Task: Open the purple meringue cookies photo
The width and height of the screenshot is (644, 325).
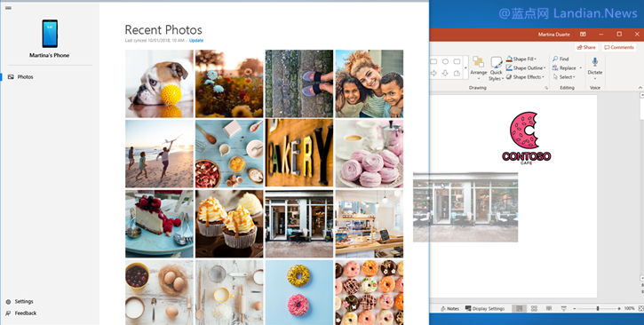Action: pyautogui.click(x=370, y=154)
